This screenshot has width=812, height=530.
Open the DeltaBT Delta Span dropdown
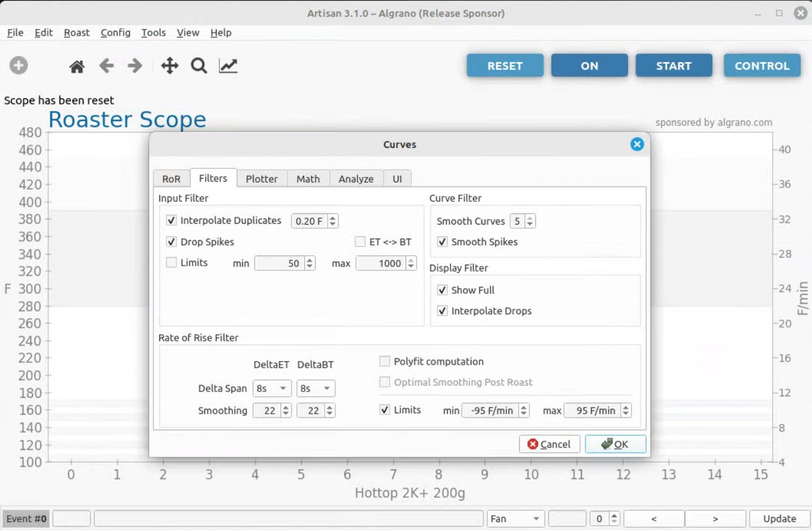point(316,388)
